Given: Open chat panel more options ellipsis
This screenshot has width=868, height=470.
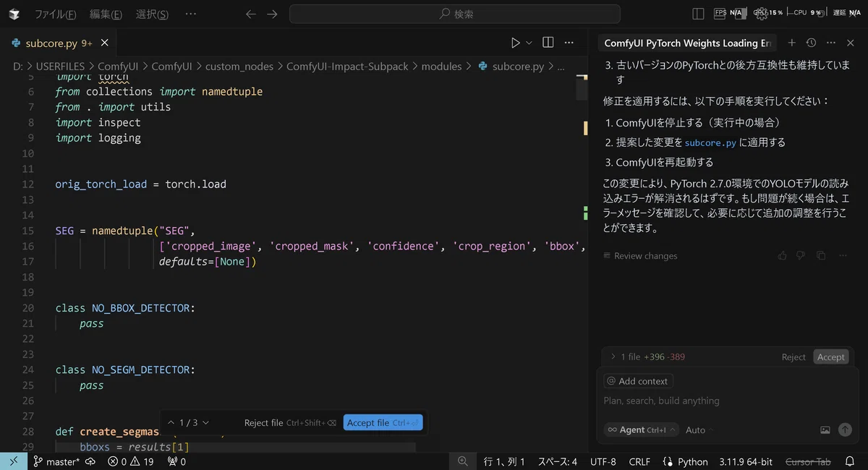Looking at the screenshot, I should tap(831, 43).
